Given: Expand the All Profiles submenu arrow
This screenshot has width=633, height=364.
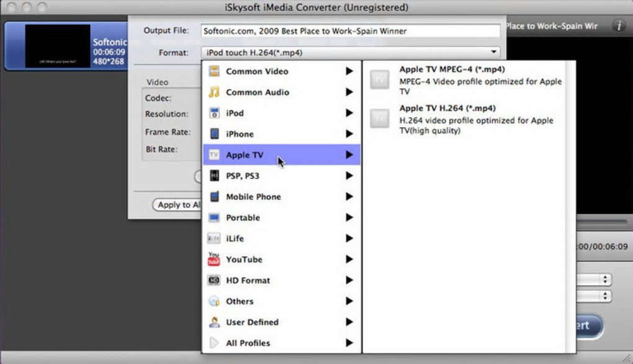Looking at the screenshot, I should 349,343.
